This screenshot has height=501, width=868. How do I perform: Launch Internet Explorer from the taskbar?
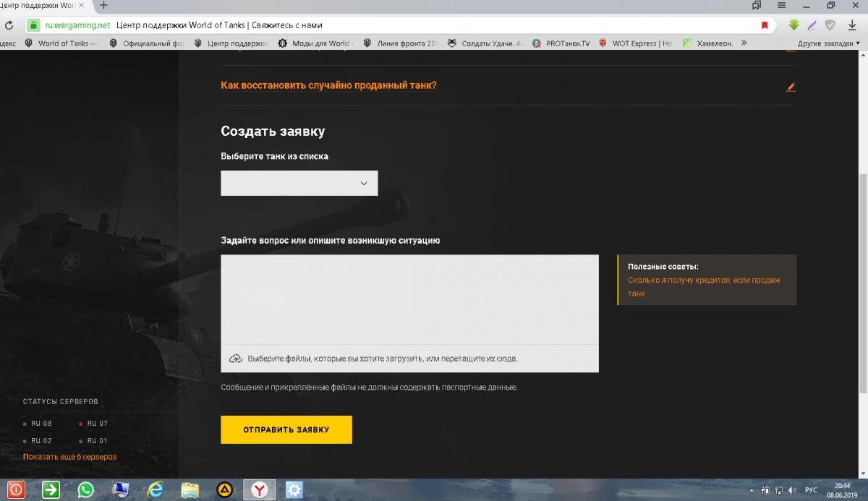(x=155, y=490)
